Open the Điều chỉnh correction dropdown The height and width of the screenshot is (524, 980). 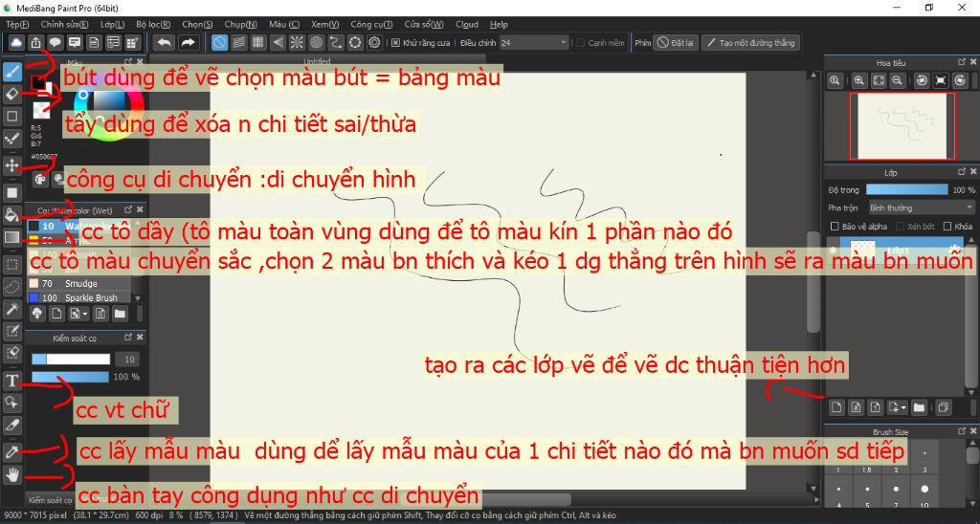(534, 42)
